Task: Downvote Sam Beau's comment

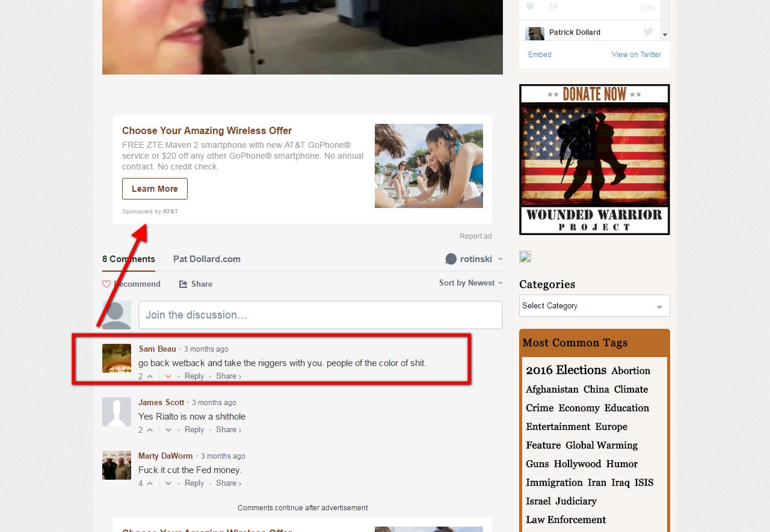Action: coord(168,376)
